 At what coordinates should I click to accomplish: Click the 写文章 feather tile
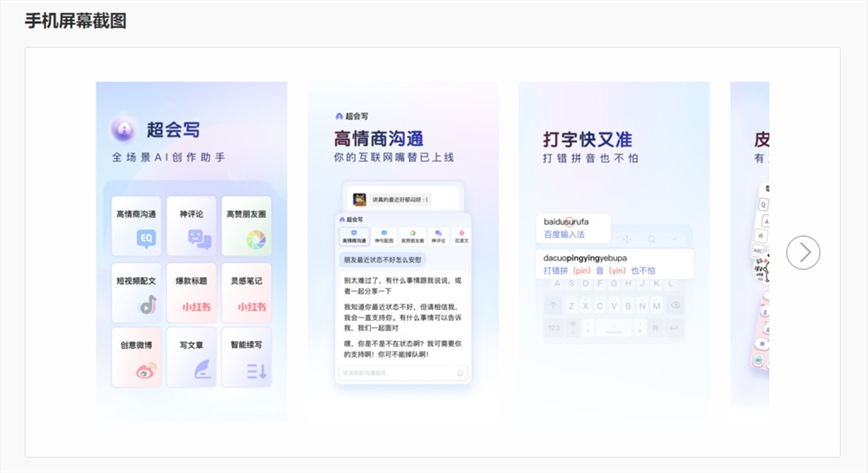point(192,357)
